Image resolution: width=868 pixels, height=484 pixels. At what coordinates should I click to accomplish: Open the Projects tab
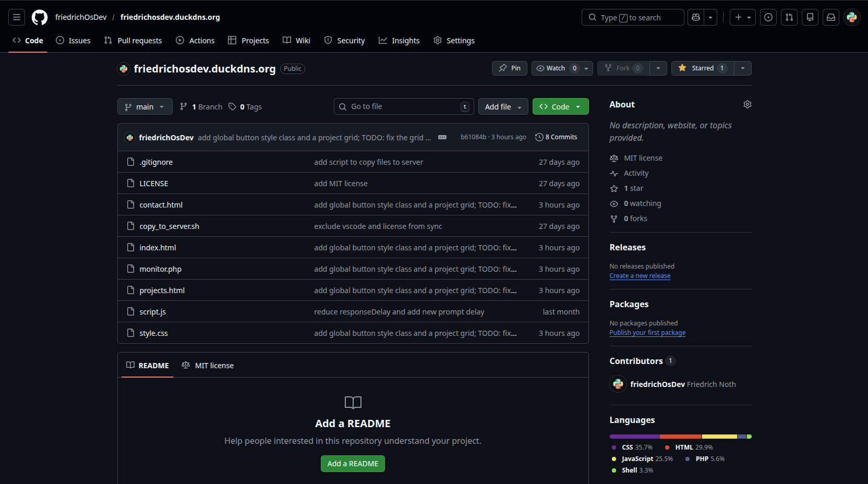[x=248, y=41]
